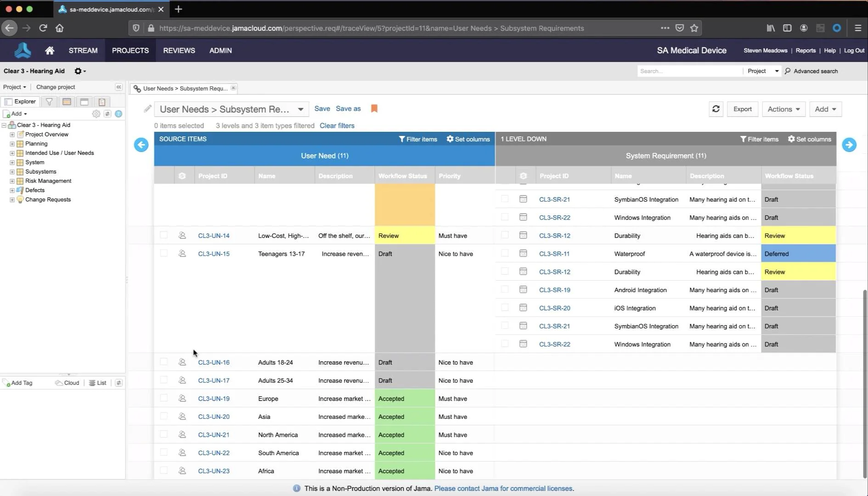This screenshot has width=868, height=496.
Task: Click the blue right arrow navigation circle
Action: pos(849,145)
